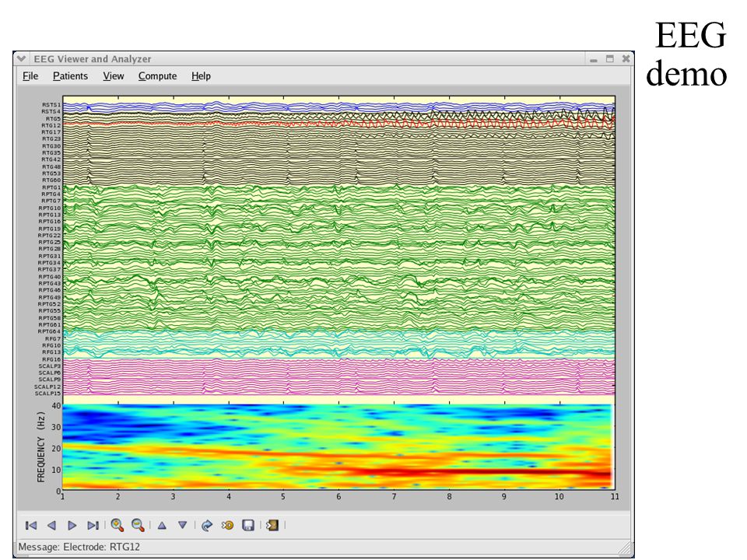Open the window menu arrow in title bar
Image resolution: width=747 pixels, height=560 pixels.
[21, 58]
